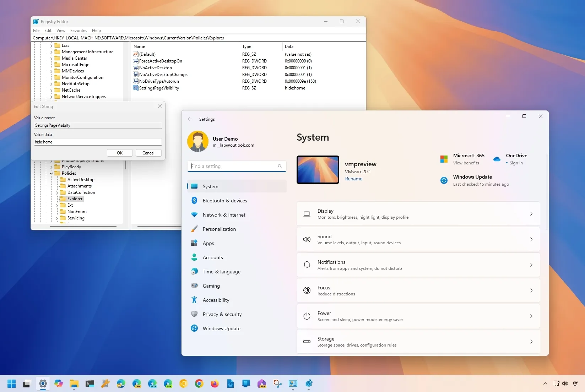Collapse the Policies registry key

(x=52, y=173)
